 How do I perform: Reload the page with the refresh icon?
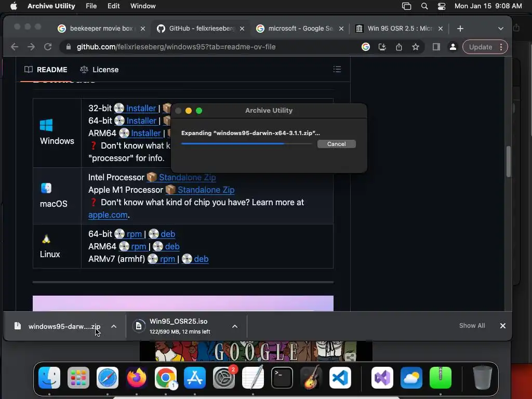(48, 47)
